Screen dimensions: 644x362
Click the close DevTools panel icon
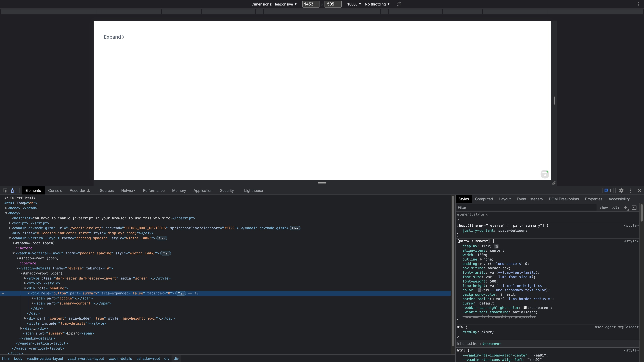click(x=640, y=190)
